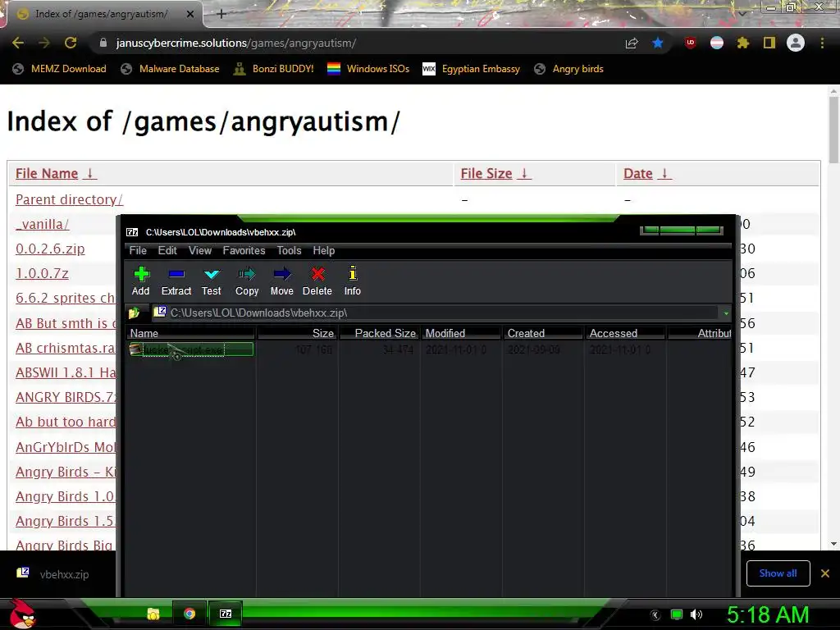Open the Angry Birds start button
This screenshot has height=630, width=840.
pos(22,614)
